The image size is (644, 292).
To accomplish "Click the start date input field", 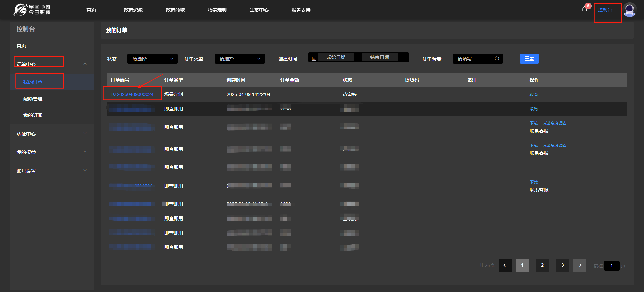I will 336,58.
